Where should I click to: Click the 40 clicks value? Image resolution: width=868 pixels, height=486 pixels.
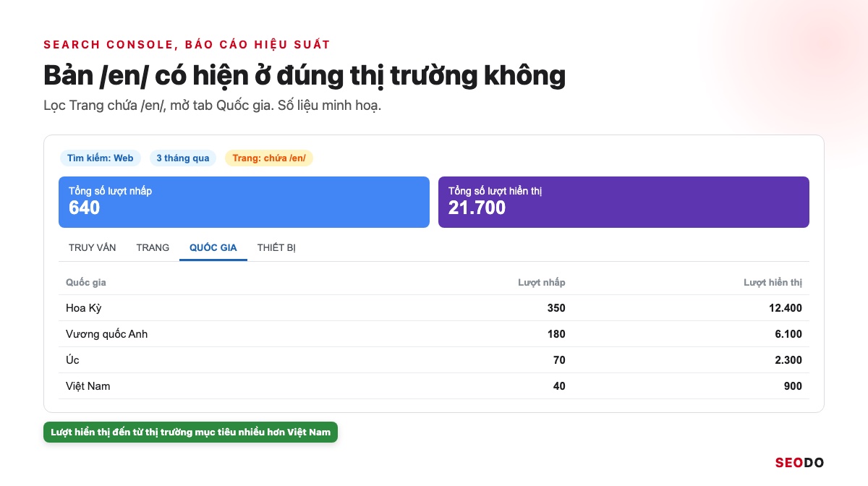(559, 386)
